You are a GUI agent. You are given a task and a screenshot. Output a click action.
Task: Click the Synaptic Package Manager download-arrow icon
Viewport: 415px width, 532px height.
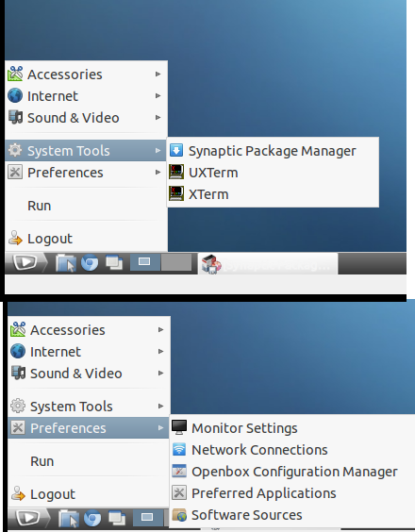[176, 150]
